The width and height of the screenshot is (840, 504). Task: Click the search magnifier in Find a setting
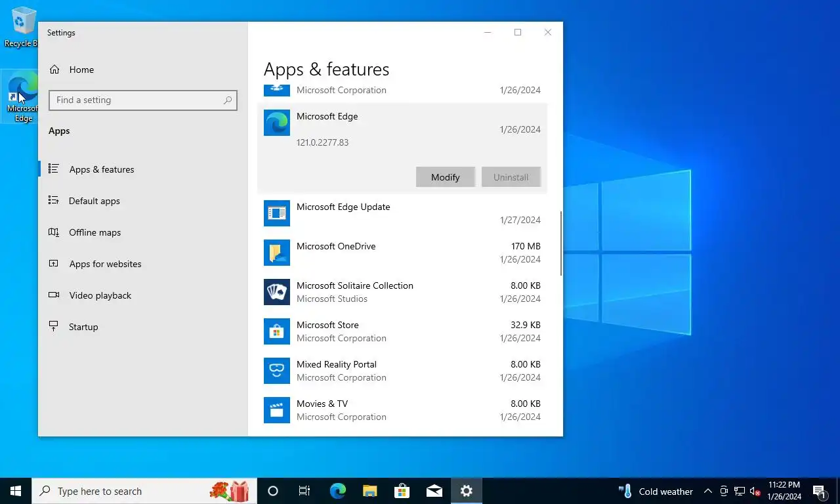coord(228,100)
